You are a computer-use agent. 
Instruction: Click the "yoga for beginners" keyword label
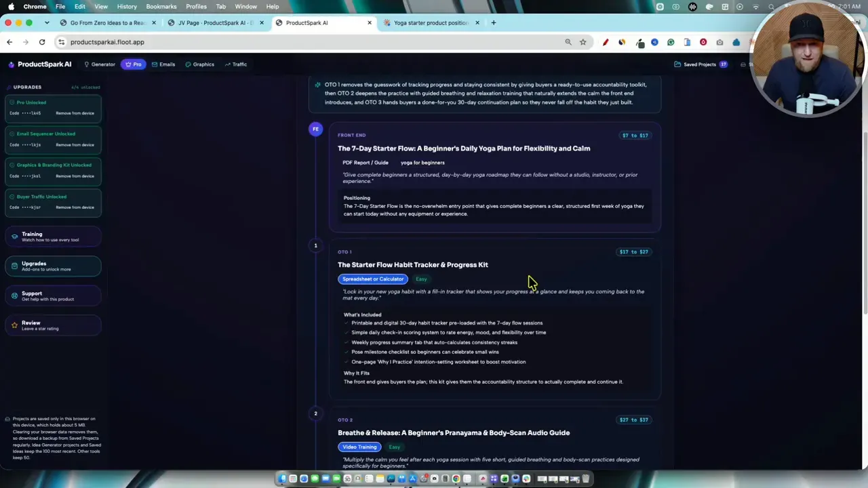click(422, 163)
